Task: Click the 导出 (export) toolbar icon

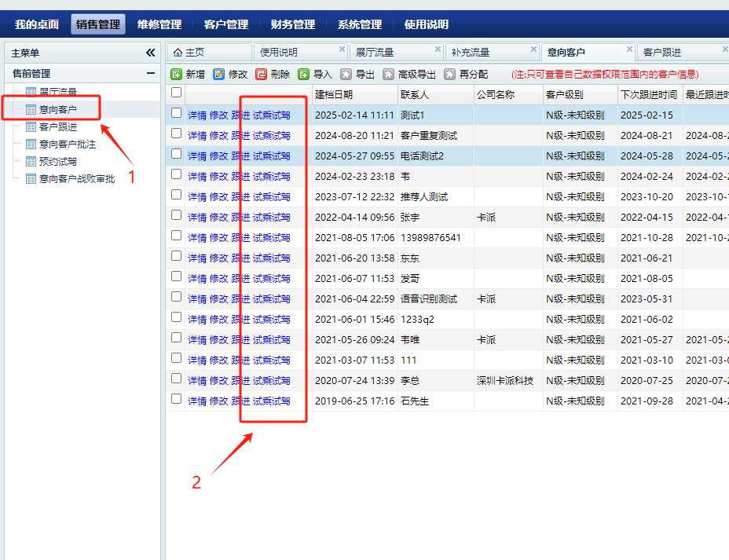Action: pos(346,75)
